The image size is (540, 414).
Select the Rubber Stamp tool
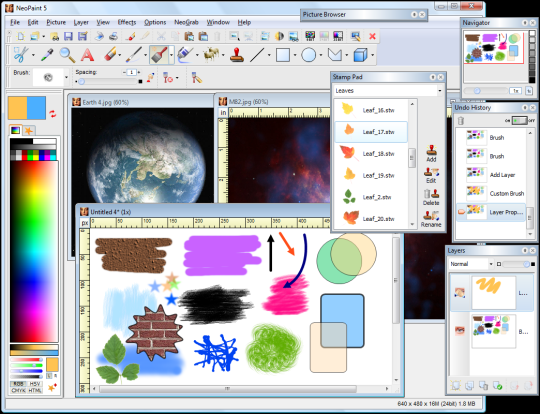tap(237, 54)
